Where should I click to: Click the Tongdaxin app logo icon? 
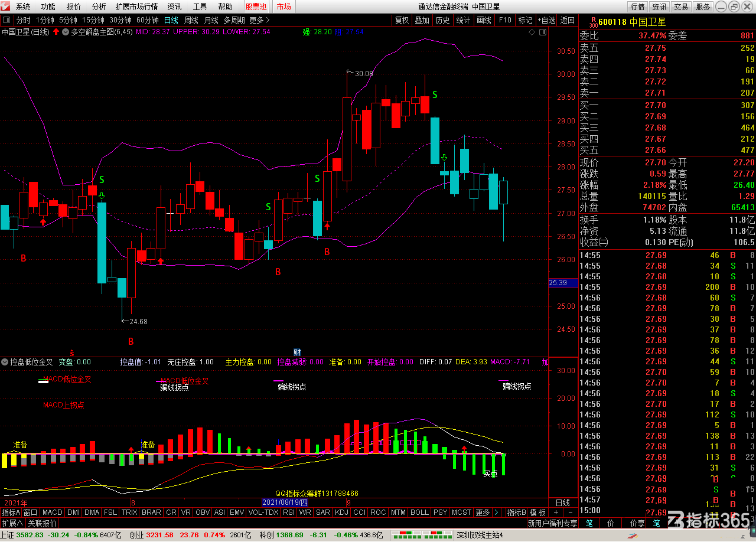coord(6,6)
